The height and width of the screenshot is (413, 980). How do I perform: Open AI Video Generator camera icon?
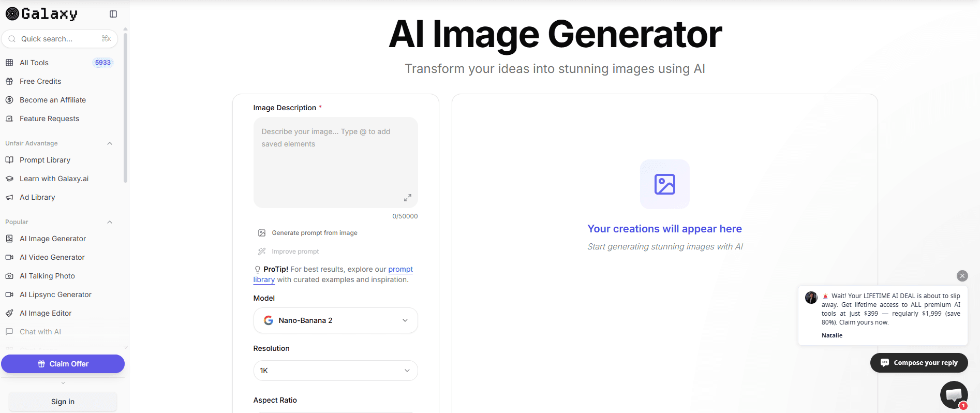click(x=9, y=257)
